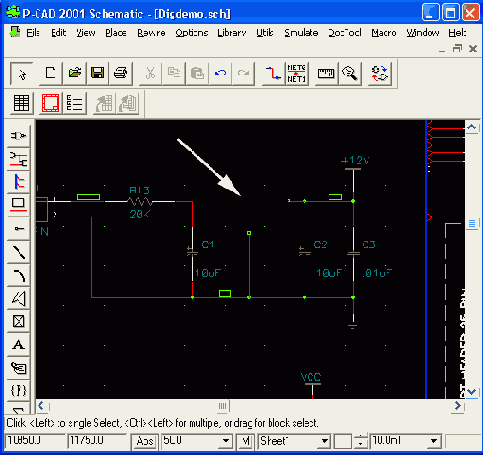Click the X coordinate field
The image size is (483, 455).
click(x=35, y=441)
